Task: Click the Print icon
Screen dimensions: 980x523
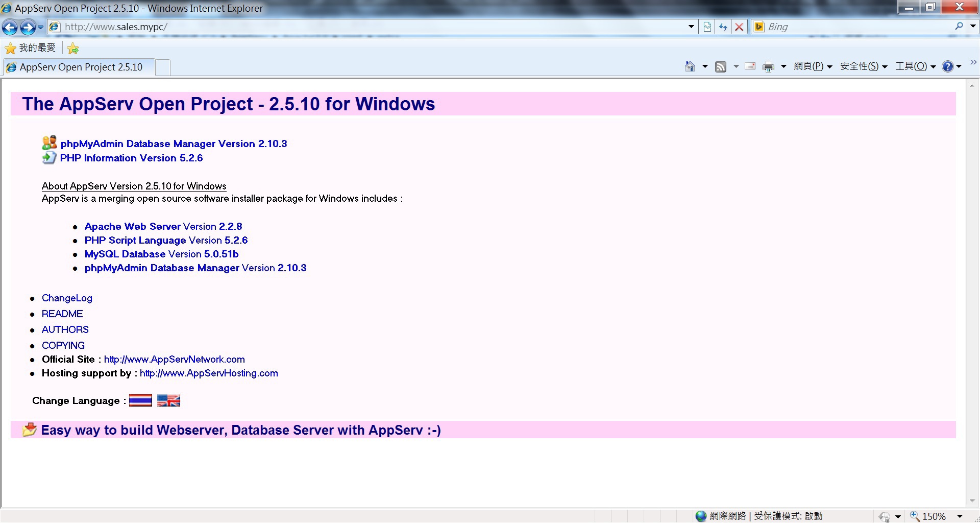Action: pyautogui.click(x=768, y=66)
